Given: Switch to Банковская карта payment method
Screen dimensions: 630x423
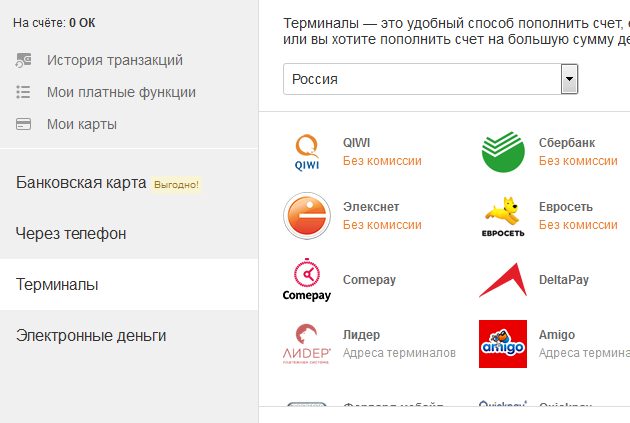Looking at the screenshot, I should 81,183.
